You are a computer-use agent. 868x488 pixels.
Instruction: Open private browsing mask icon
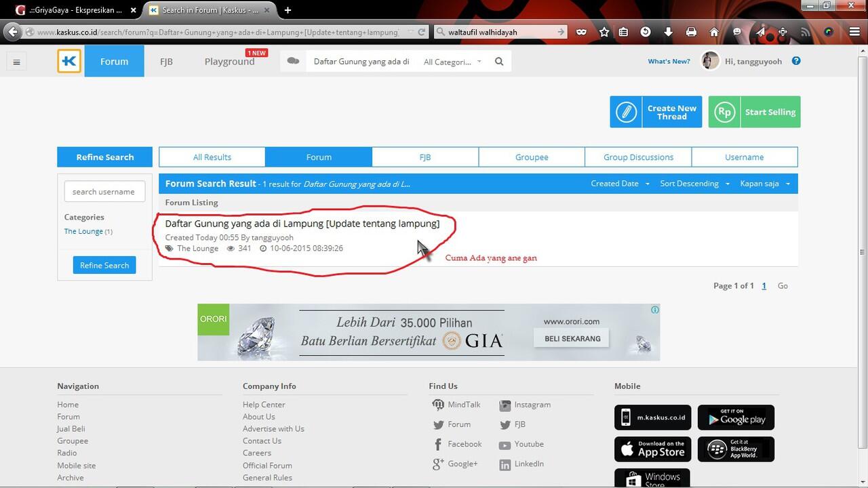coord(582,32)
